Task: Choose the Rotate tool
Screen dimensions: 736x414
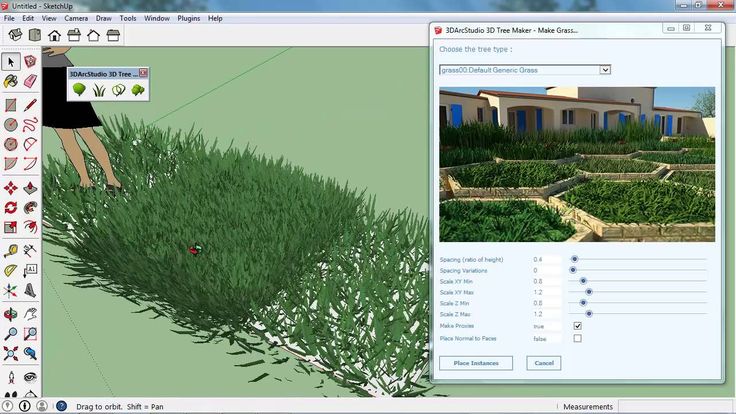Action: pos(11,207)
